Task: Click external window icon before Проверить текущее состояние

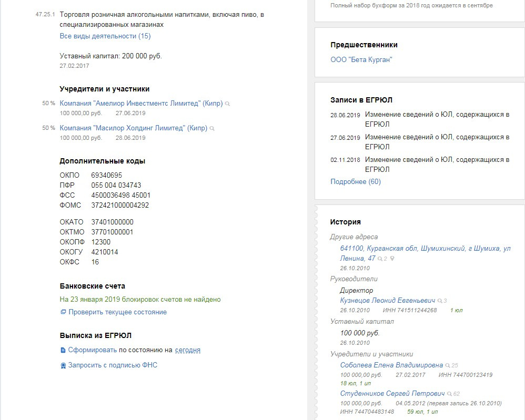Action: 63,312
